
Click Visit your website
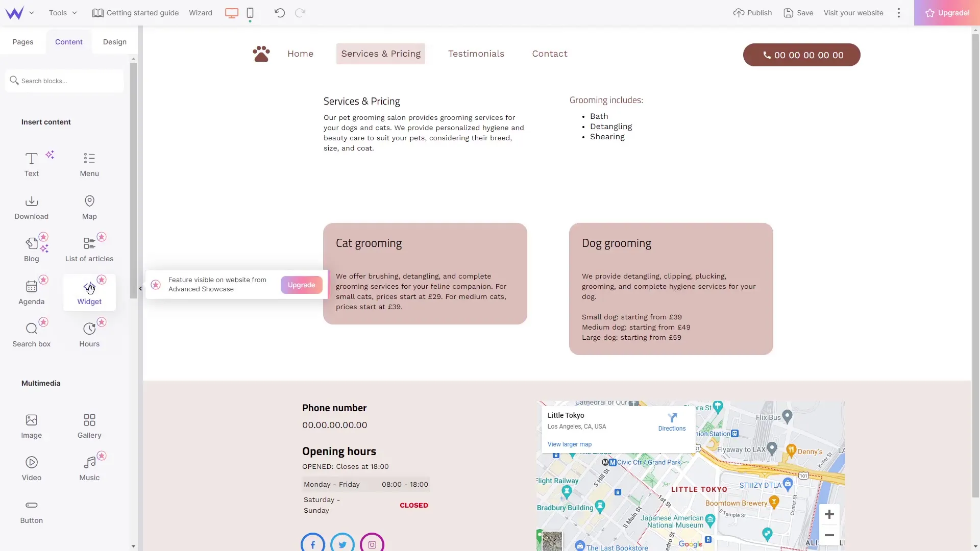[853, 13]
